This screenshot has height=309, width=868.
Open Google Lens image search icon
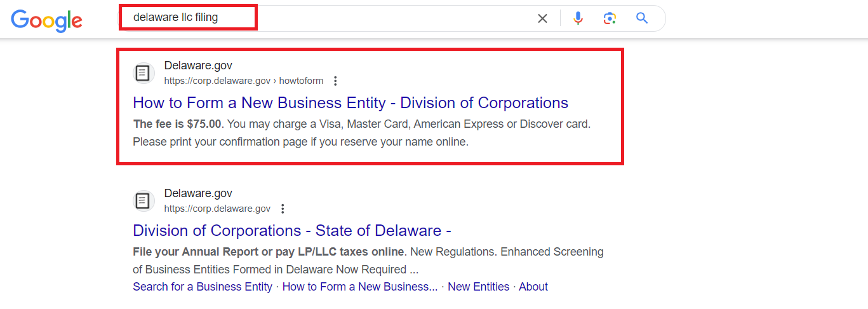click(x=610, y=18)
